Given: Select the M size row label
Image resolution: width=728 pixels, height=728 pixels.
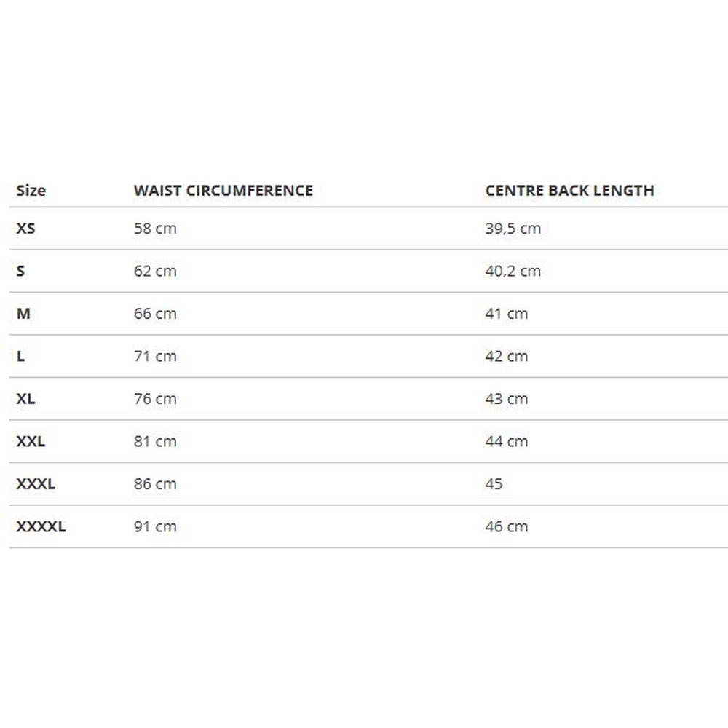Looking at the screenshot, I should pyautogui.click(x=23, y=314).
